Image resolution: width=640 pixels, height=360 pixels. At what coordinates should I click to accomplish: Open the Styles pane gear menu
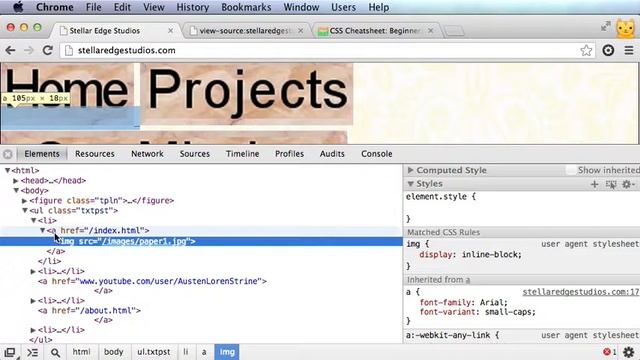pyautogui.click(x=628, y=184)
